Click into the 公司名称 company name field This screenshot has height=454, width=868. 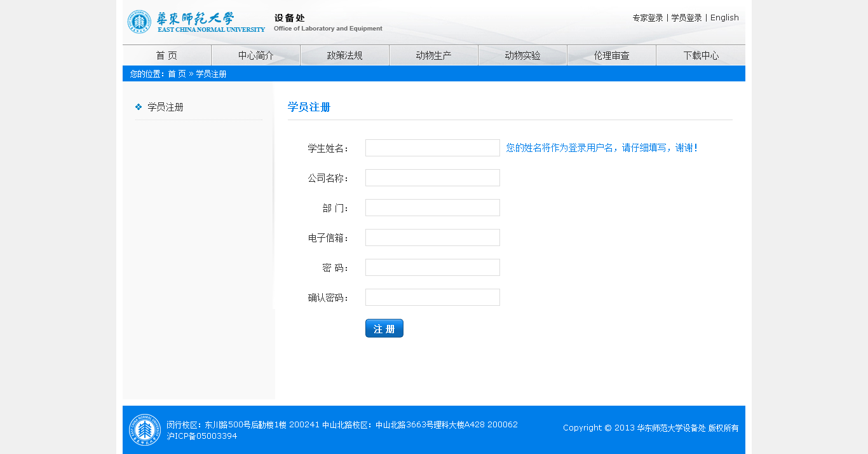pyautogui.click(x=432, y=178)
